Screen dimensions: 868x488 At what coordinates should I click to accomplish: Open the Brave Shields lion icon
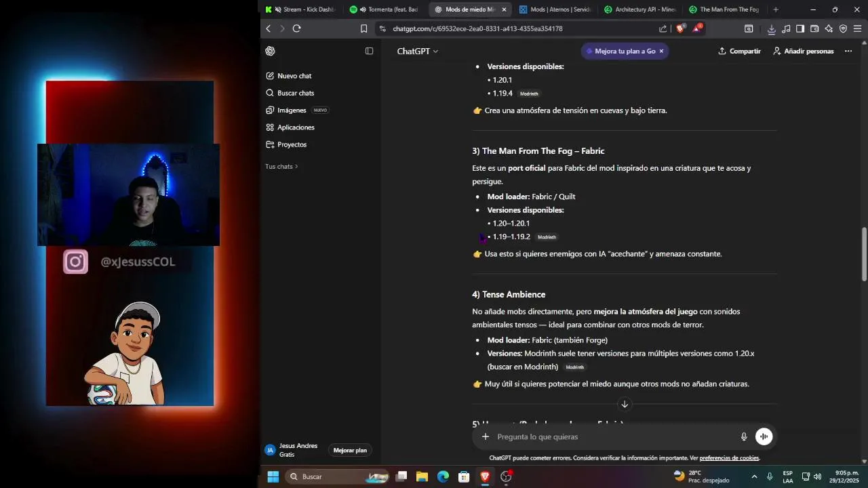[x=681, y=28]
